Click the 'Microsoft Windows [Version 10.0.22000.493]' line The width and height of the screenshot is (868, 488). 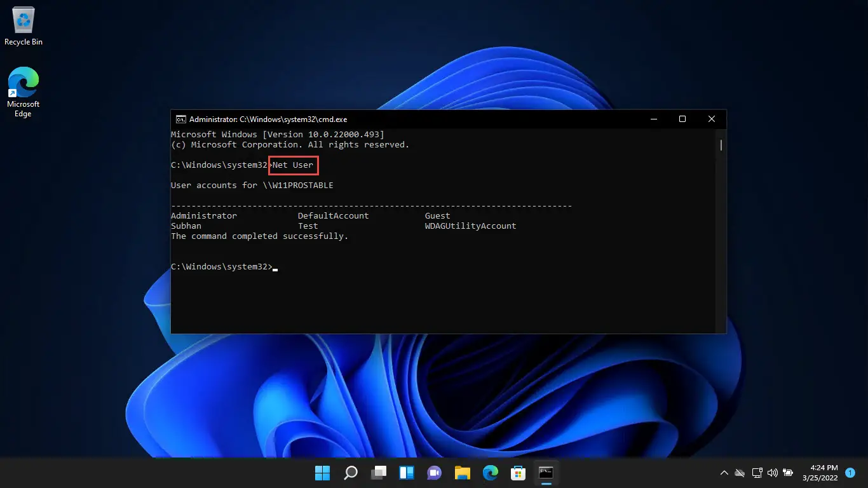(278, 135)
